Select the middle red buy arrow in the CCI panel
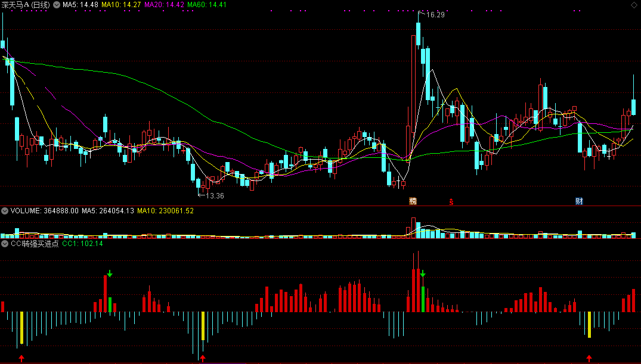Screen dimensions: 641x364 203,358
